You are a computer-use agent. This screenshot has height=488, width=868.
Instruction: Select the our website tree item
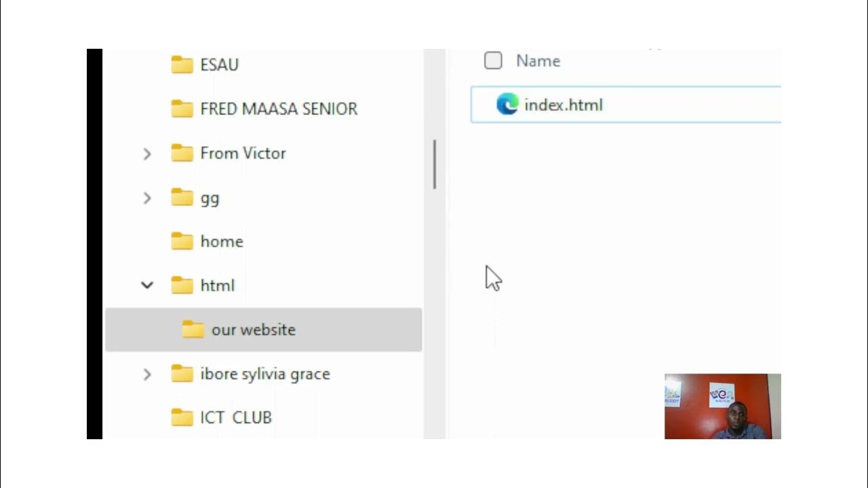click(264, 329)
